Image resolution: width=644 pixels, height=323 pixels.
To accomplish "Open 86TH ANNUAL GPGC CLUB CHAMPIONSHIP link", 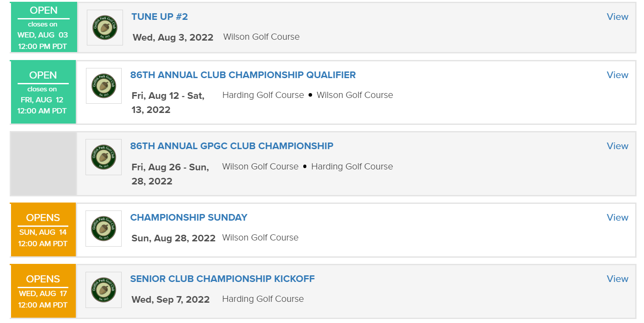I will click(x=232, y=146).
